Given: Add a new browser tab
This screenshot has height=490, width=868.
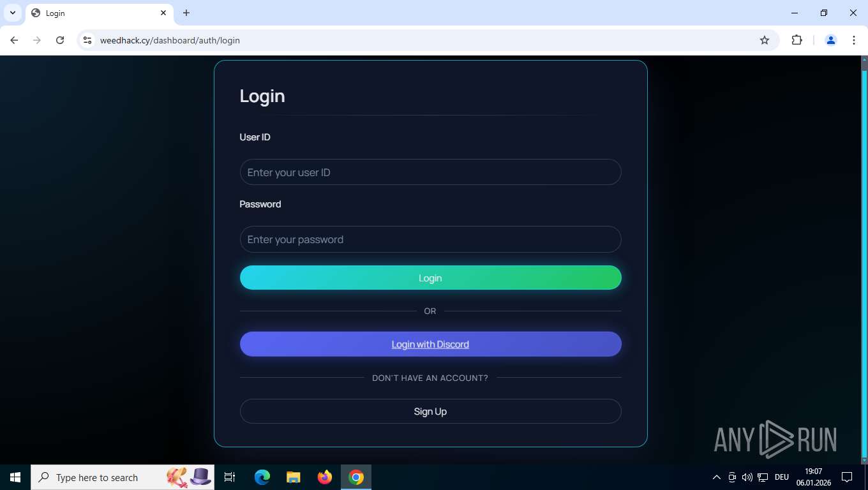Looking at the screenshot, I should click(186, 13).
